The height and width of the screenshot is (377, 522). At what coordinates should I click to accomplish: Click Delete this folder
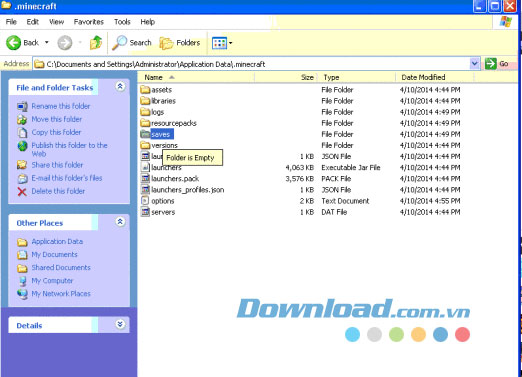[58, 191]
